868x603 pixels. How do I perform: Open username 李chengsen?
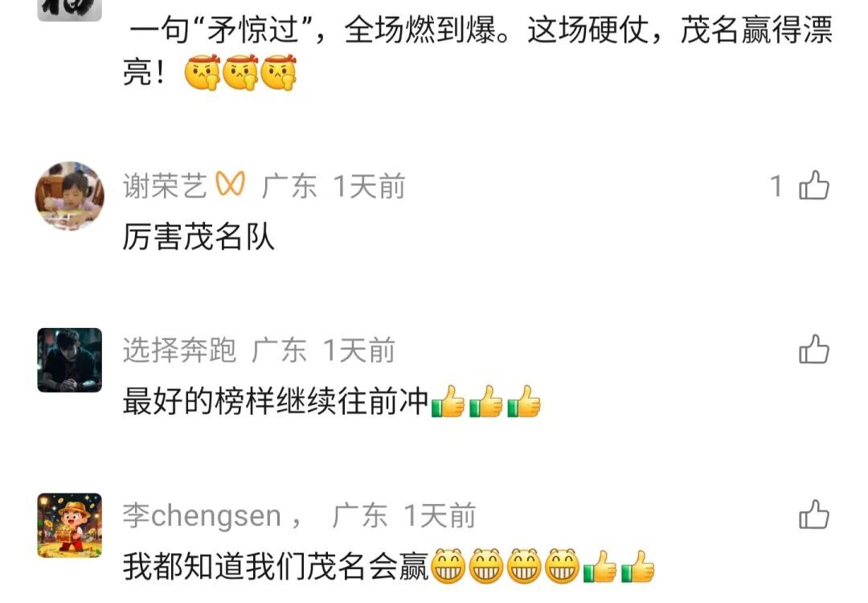(x=202, y=515)
